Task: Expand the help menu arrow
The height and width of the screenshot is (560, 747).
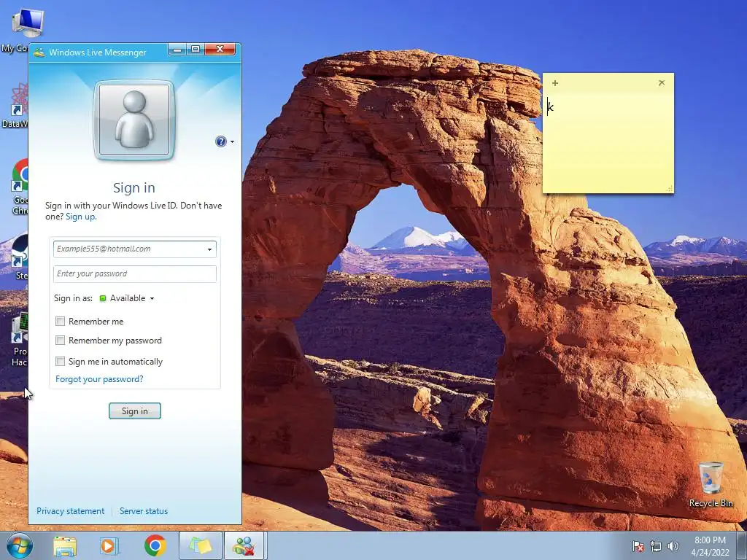Action: [x=233, y=142]
